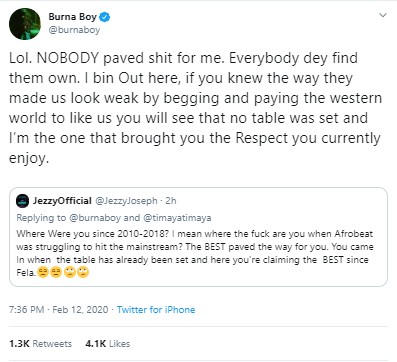
Task: Click the Twitter for iPhone link
Action: 156,310
